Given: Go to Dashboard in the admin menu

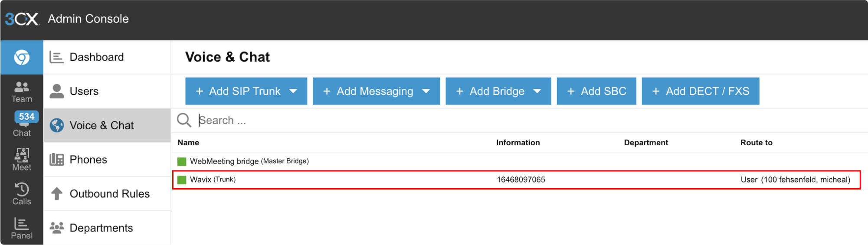Looking at the screenshot, I should [96, 57].
